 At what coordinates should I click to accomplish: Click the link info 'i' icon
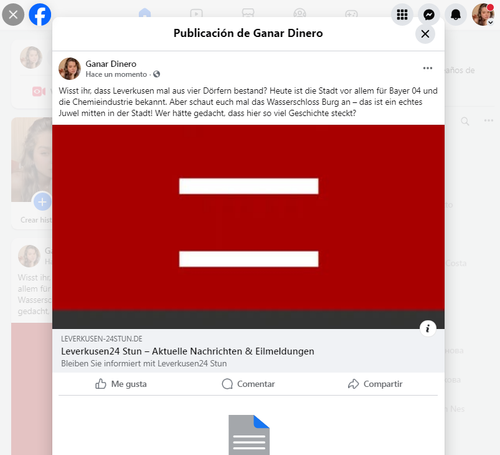point(428,329)
